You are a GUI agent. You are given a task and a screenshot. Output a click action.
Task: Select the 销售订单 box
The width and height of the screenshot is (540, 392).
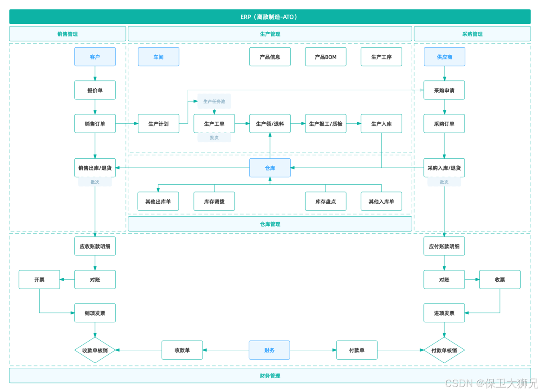[95, 124]
